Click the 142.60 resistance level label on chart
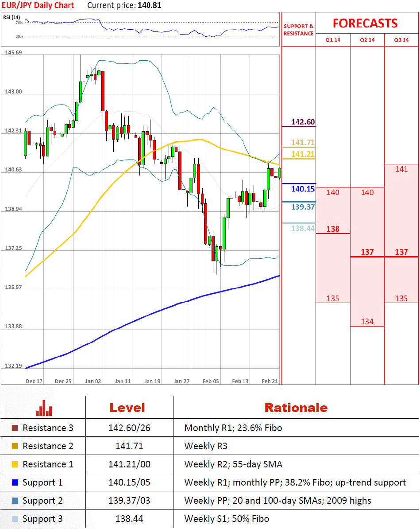The image size is (420, 529). pyautogui.click(x=303, y=122)
